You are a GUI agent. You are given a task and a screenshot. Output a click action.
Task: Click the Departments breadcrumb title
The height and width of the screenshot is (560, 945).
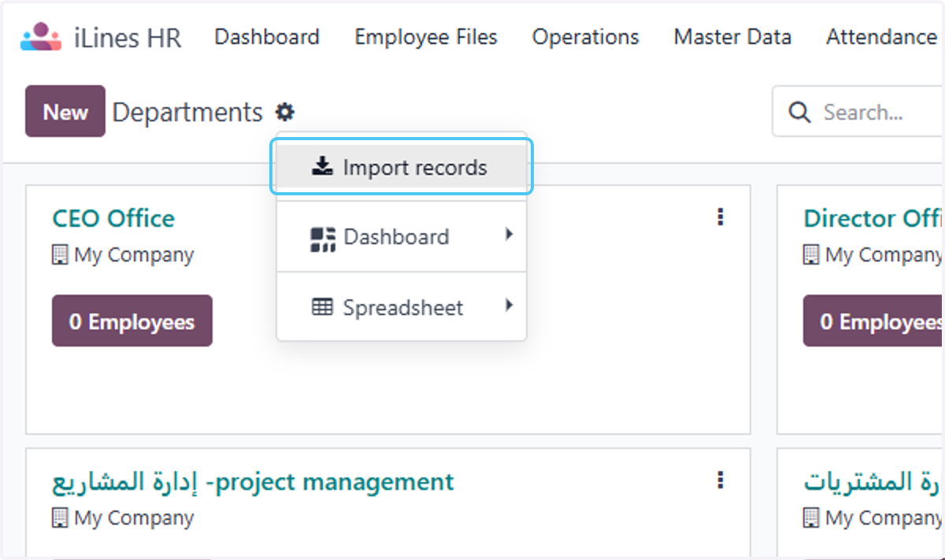[187, 113]
